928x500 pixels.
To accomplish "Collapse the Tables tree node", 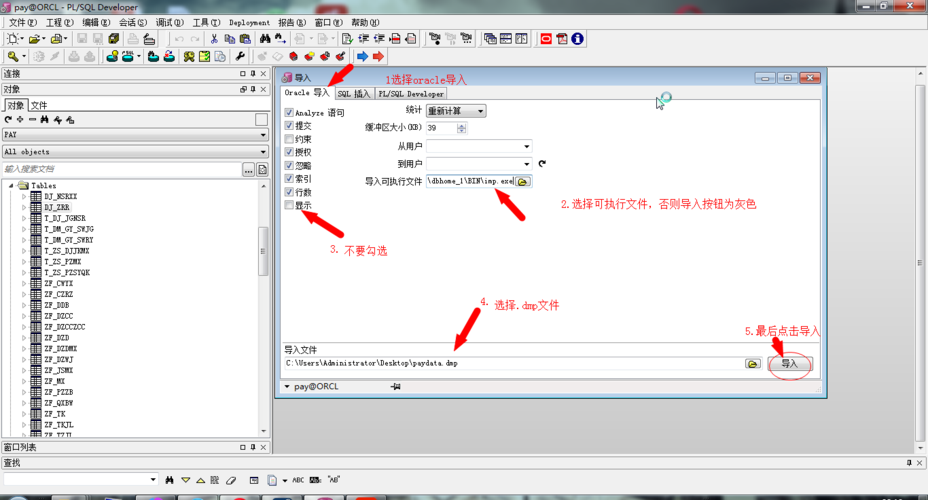I will pyautogui.click(x=11, y=186).
